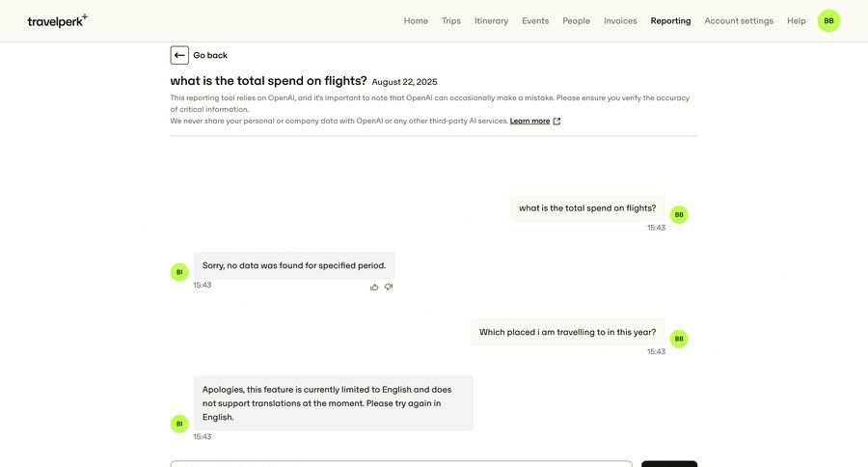Go to the Trips page

451,20
